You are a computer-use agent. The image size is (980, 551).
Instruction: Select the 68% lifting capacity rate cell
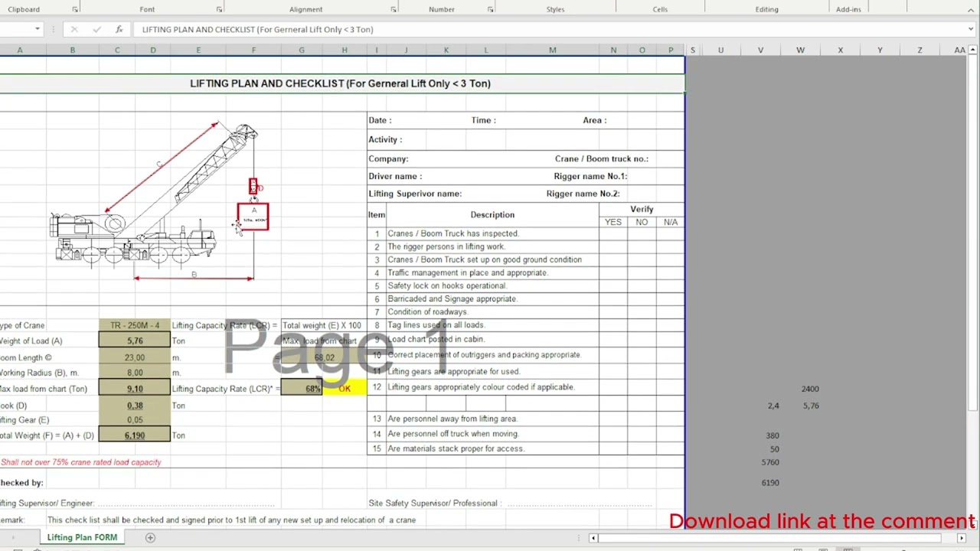(x=302, y=389)
